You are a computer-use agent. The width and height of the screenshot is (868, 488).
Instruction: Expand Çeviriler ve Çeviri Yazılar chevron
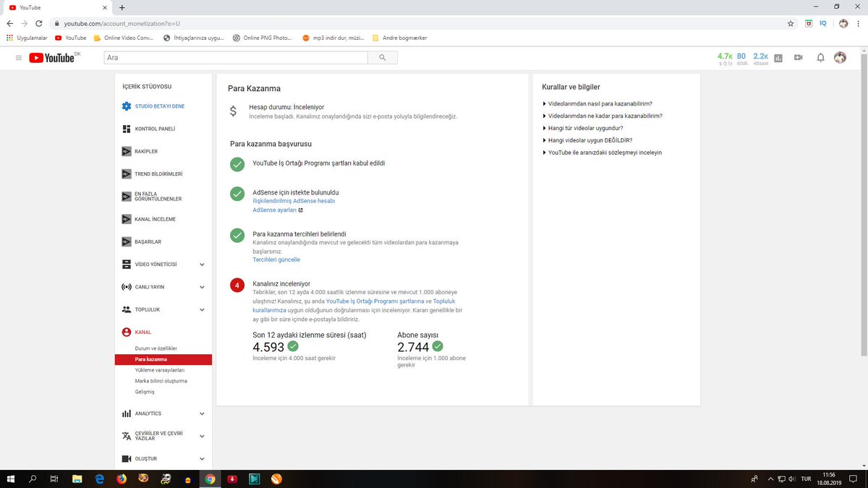pos(202,436)
